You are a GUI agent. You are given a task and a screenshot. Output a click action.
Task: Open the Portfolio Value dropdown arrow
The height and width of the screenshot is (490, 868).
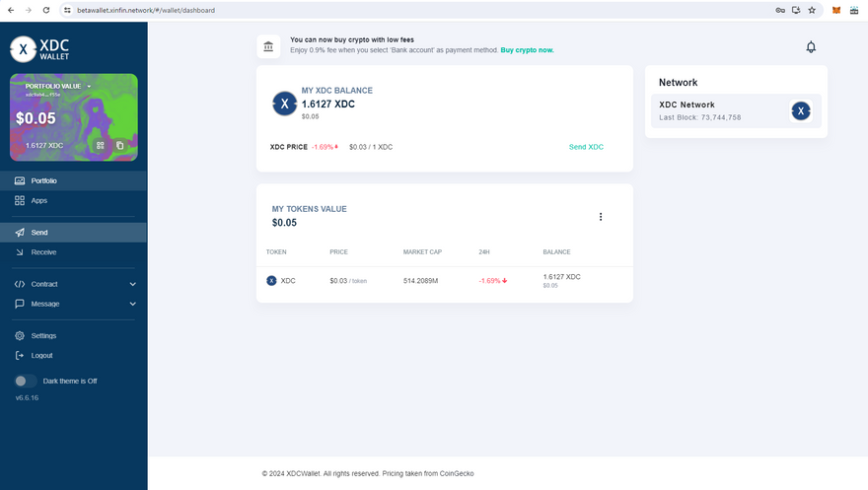pyautogui.click(x=89, y=87)
